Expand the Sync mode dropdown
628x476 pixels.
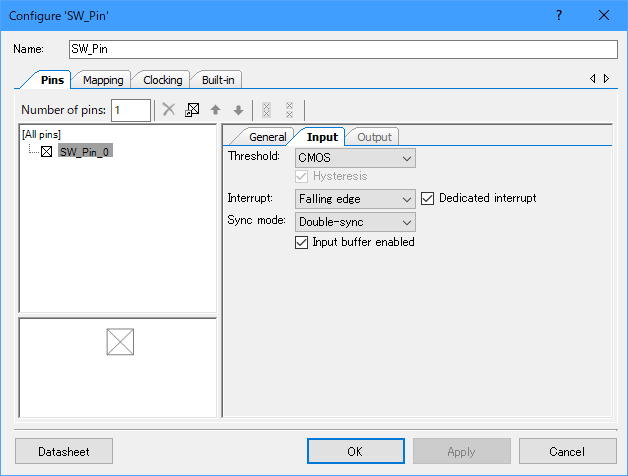tap(355, 221)
